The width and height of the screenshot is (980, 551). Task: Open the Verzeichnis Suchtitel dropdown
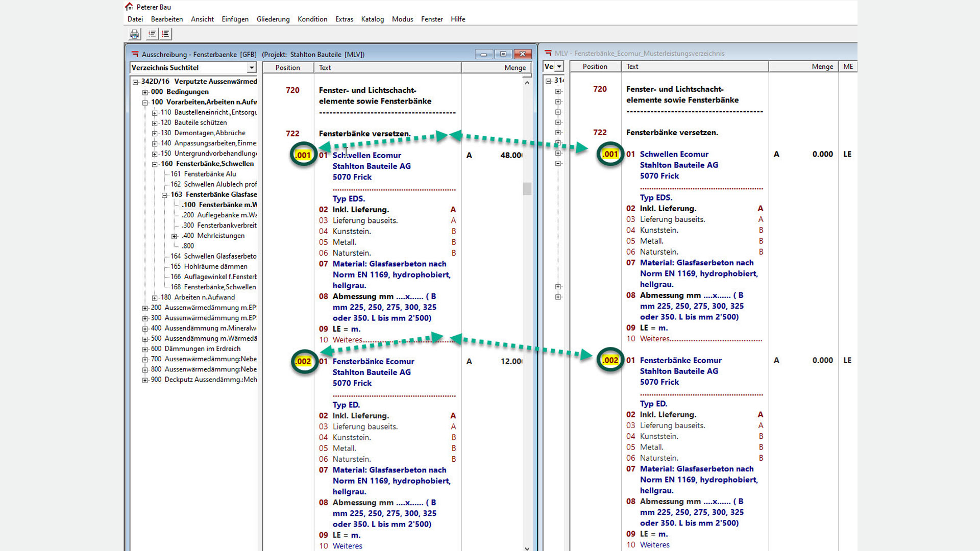[252, 67]
